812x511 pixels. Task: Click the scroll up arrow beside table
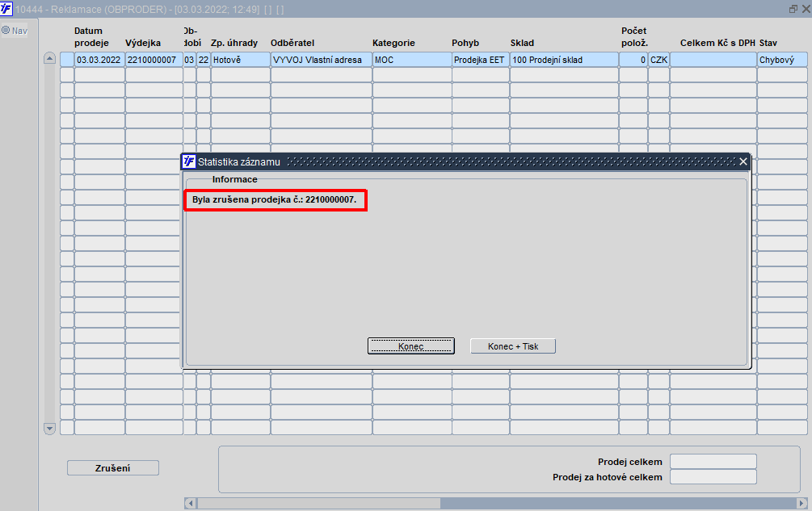coord(50,58)
